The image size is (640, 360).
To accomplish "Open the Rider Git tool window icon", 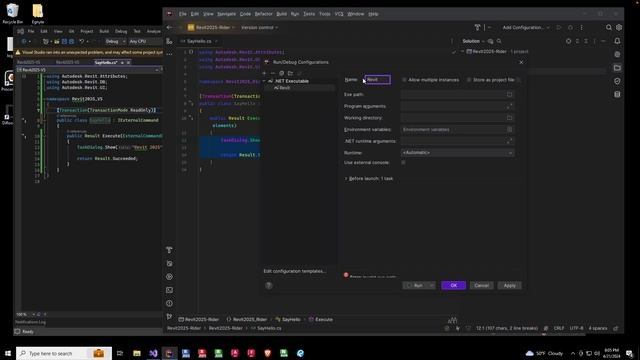I will pos(169,316).
